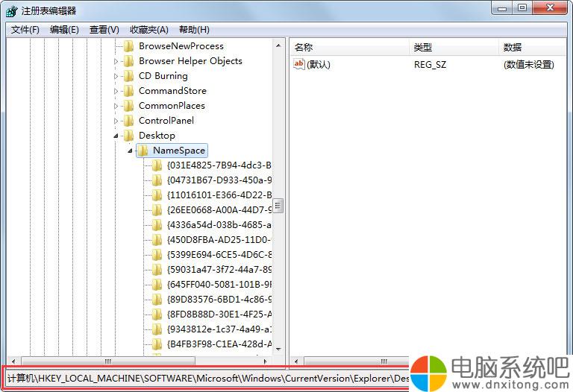Click the ControlPanel folder icon
The image size is (573, 392).
click(128, 121)
